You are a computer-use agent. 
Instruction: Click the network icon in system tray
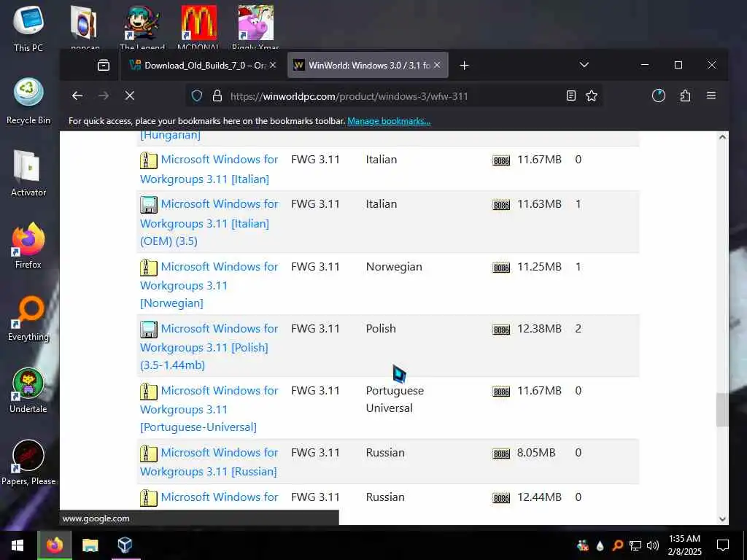[x=635, y=545]
